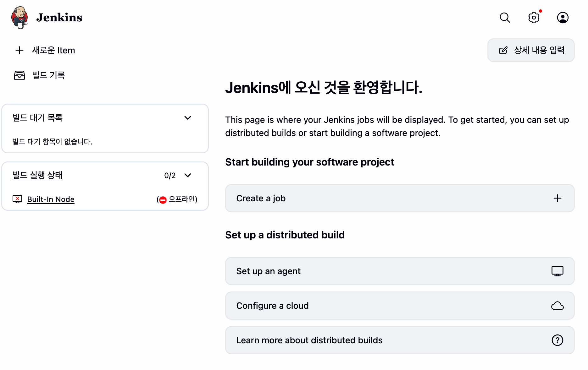Click the Jenkins butler logo

(19, 18)
